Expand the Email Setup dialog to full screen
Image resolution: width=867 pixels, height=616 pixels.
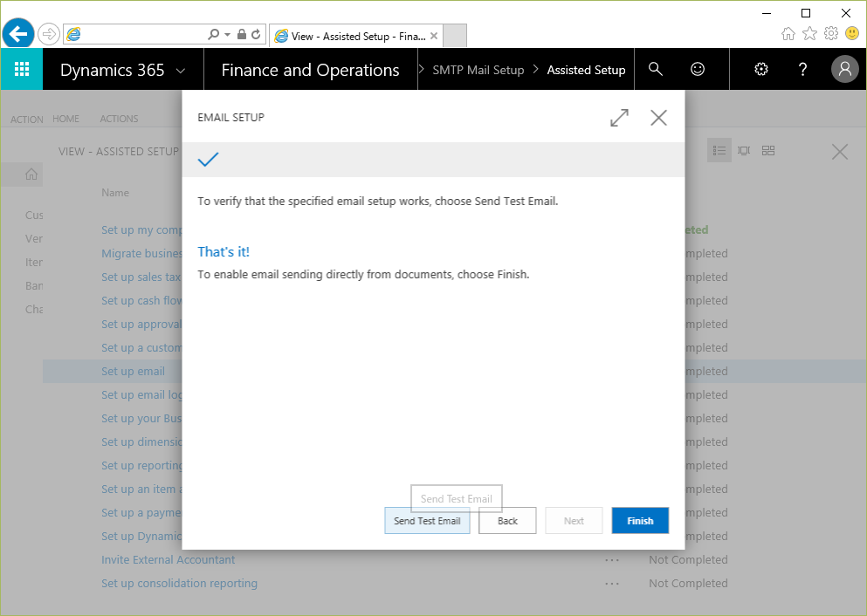point(619,118)
